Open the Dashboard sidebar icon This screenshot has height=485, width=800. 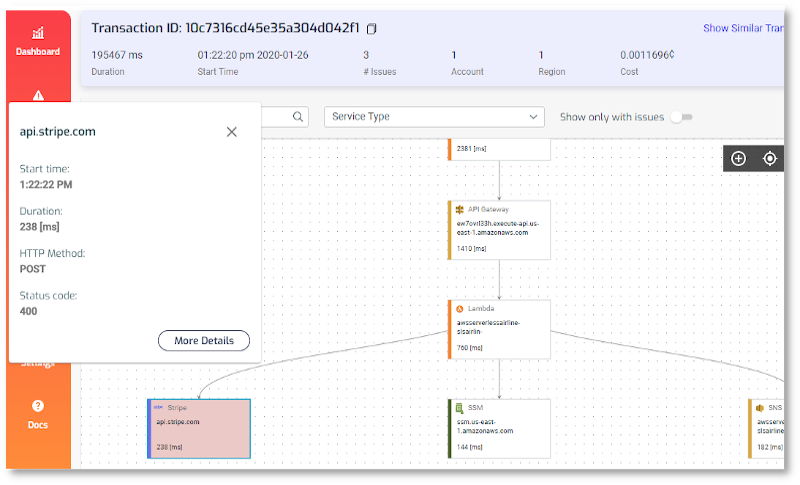click(x=38, y=33)
